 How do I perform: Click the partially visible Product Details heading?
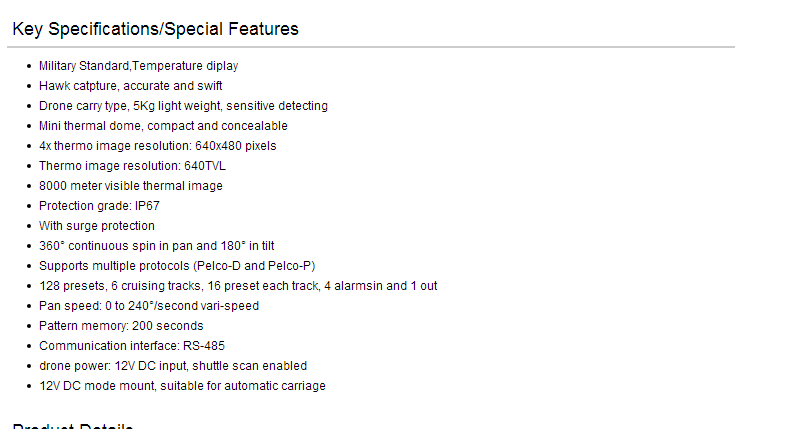(x=73, y=425)
